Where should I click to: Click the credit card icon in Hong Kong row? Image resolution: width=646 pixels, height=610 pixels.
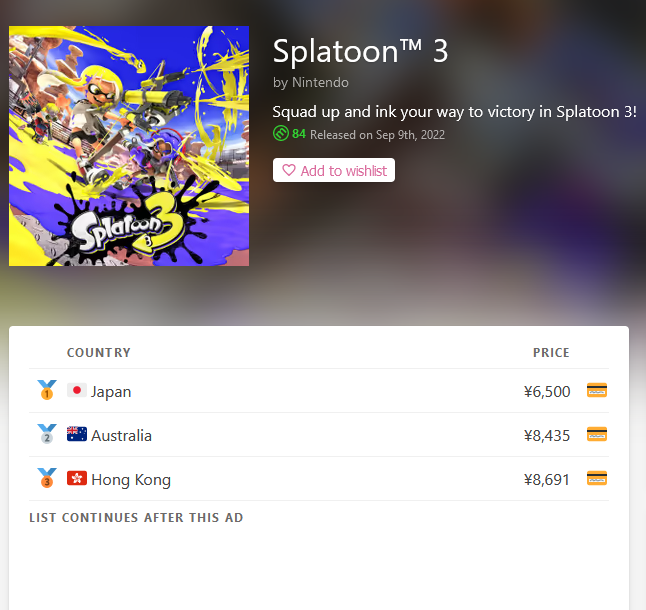point(597,478)
